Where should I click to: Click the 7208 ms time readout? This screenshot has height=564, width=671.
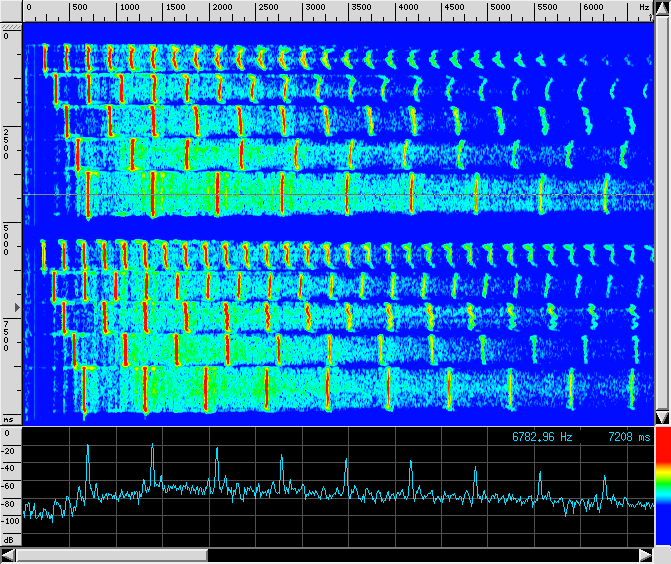628,437
